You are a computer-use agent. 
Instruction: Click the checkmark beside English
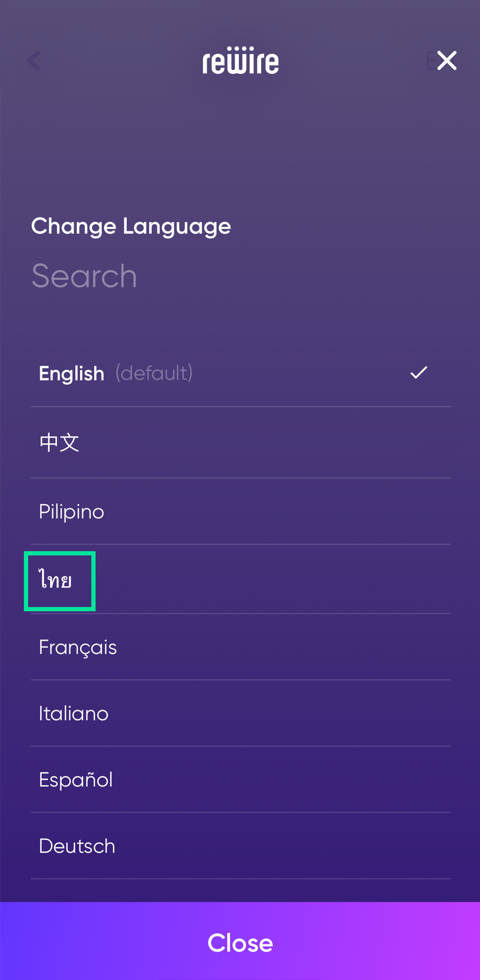(x=419, y=373)
